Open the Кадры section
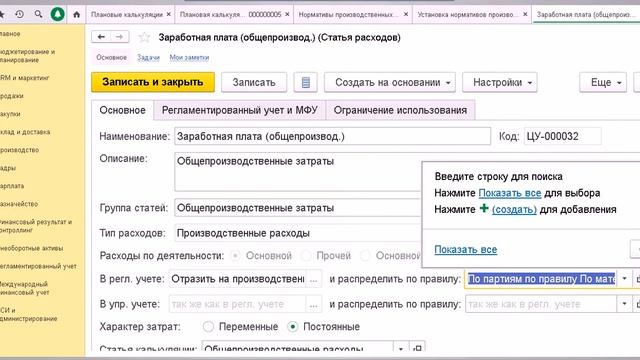The height and width of the screenshot is (360, 640). coord(8,168)
